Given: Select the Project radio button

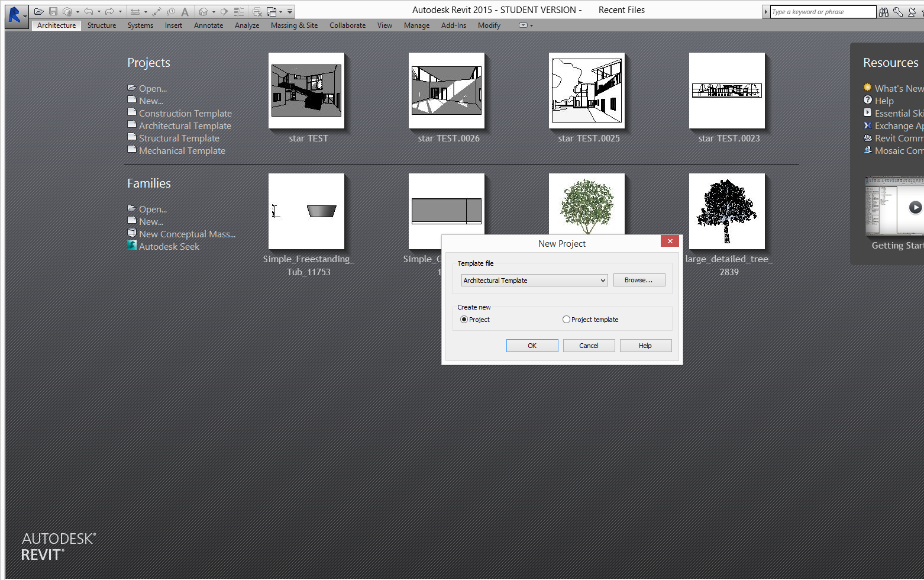Looking at the screenshot, I should pos(464,320).
